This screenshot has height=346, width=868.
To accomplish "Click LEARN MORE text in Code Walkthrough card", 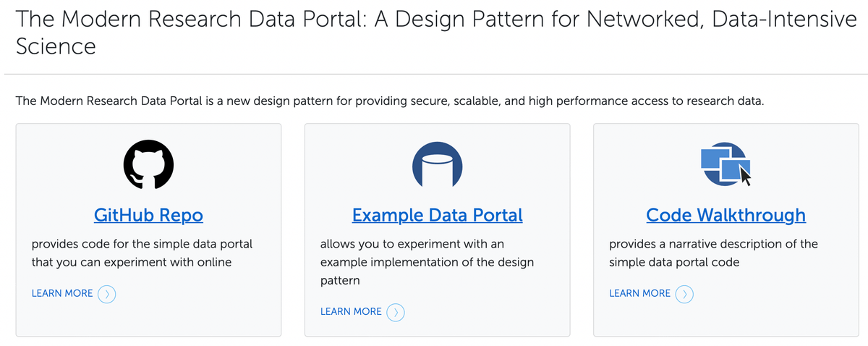I will [640, 293].
